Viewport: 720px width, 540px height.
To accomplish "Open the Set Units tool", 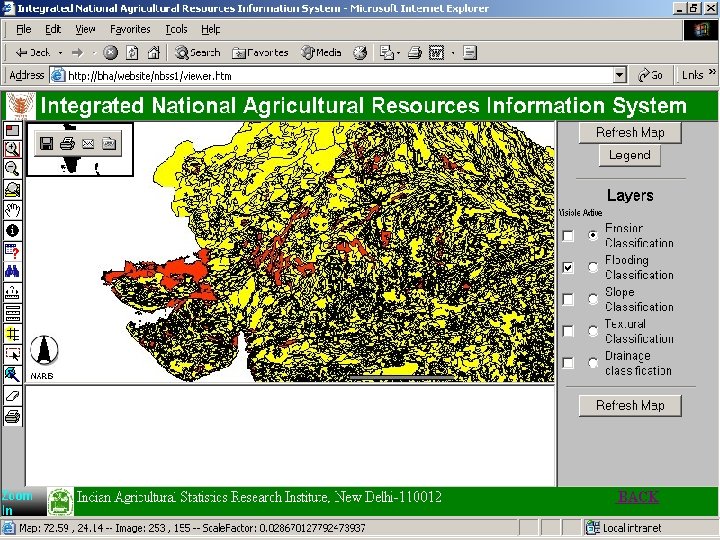I will [12, 313].
